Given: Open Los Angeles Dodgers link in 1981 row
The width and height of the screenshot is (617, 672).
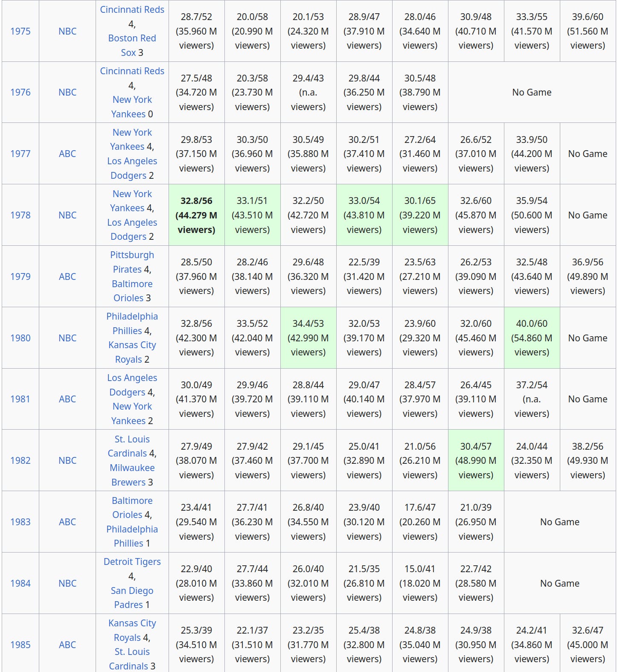Looking at the screenshot, I should point(132,385).
